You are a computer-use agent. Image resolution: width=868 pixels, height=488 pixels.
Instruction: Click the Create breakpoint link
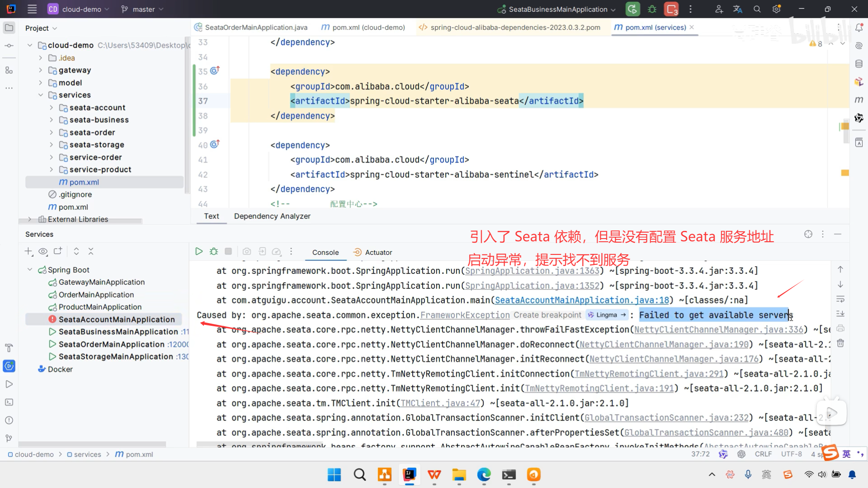pyautogui.click(x=547, y=315)
